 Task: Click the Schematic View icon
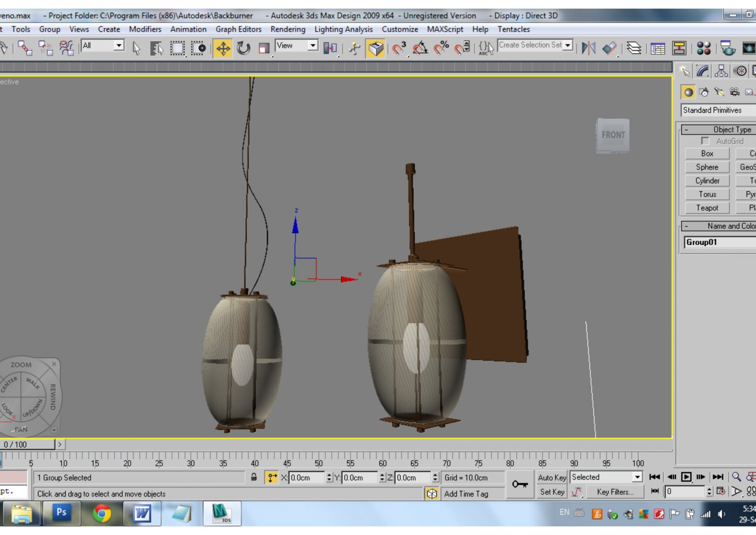680,48
